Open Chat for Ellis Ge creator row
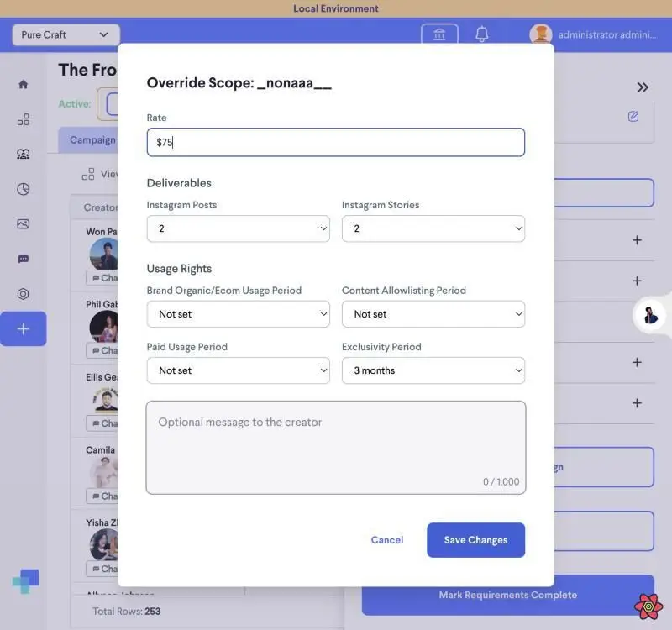 coord(102,423)
